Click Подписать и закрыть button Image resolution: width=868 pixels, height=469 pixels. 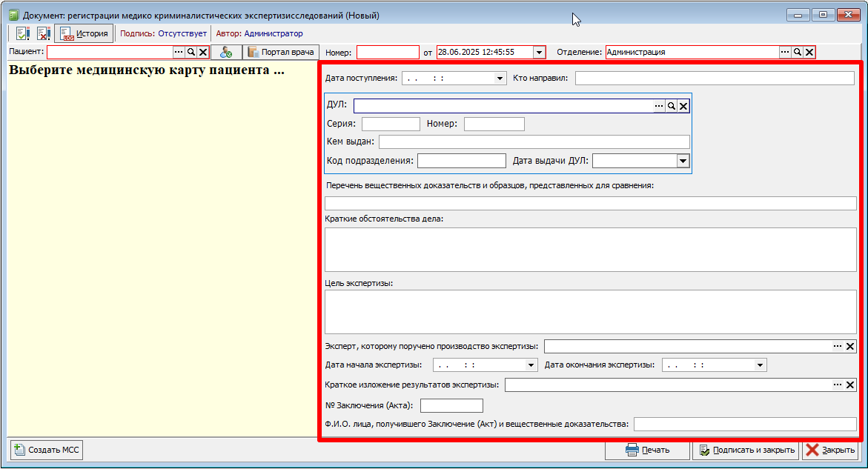click(x=746, y=450)
